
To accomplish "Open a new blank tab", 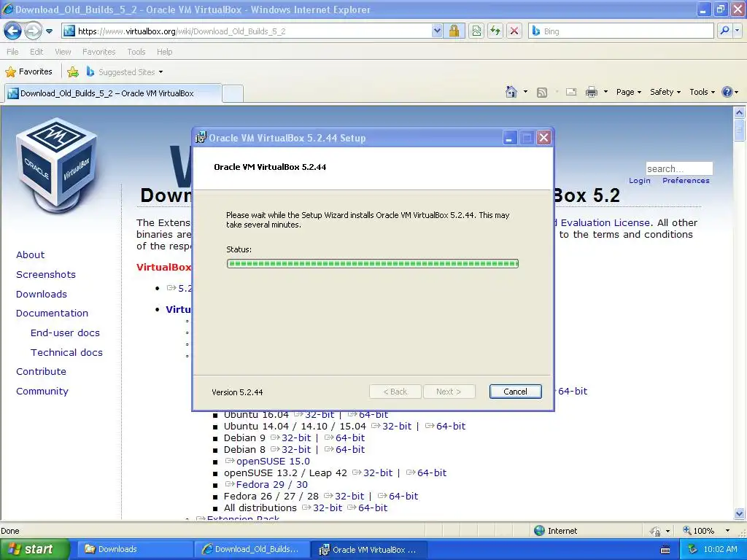I will click(x=233, y=93).
